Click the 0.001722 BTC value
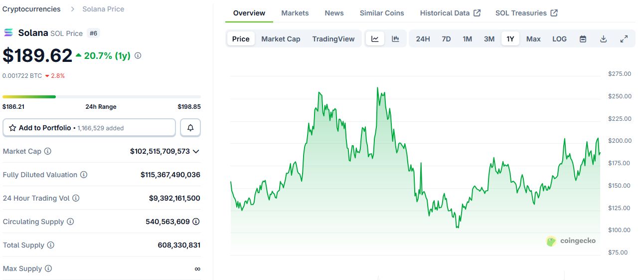Viewport: 644px width, 280px height. 22,76
